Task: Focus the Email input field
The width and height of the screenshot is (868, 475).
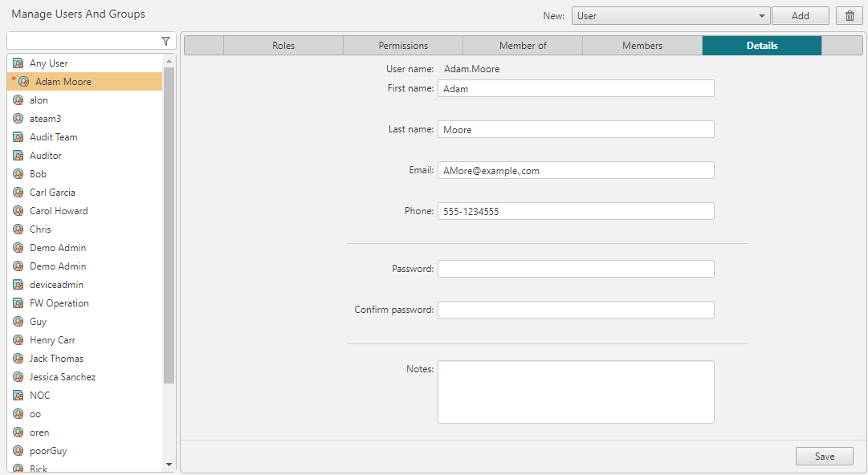Action: pos(576,170)
